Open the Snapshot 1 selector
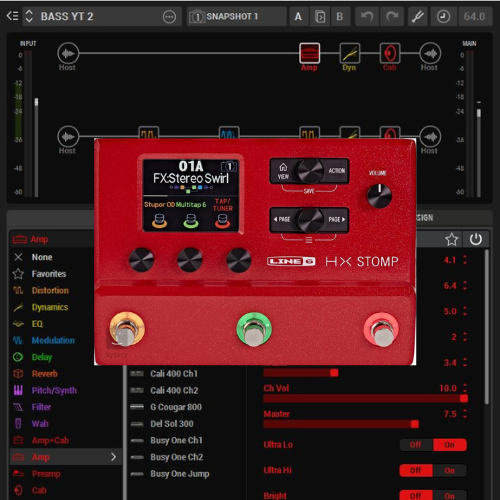 [x=236, y=16]
